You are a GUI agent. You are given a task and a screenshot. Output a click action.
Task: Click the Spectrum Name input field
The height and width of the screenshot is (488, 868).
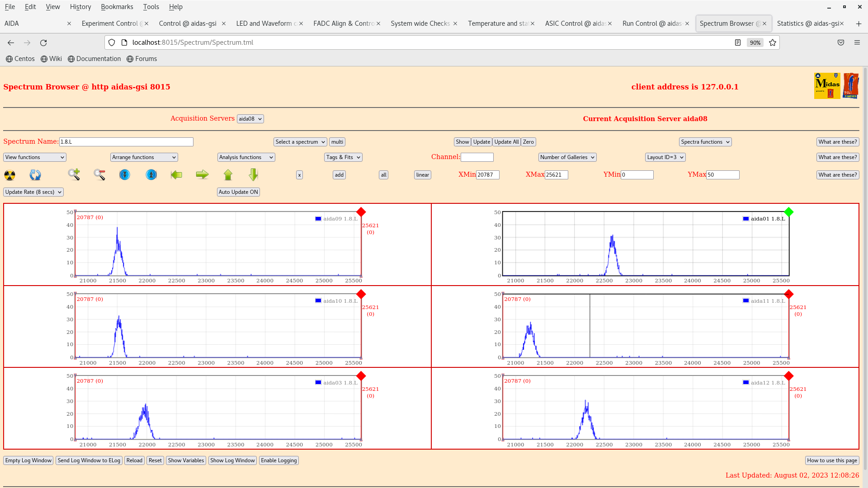pyautogui.click(x=126, y=142)
